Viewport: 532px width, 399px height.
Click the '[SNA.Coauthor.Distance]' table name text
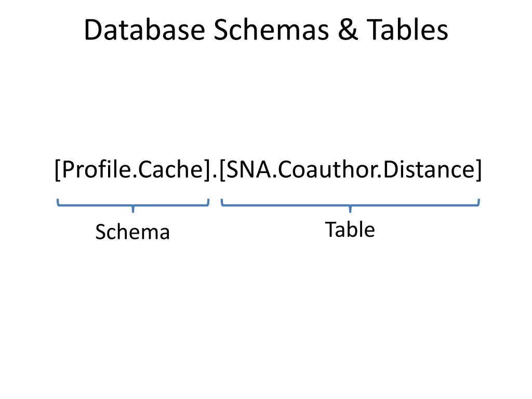point(351,169)
